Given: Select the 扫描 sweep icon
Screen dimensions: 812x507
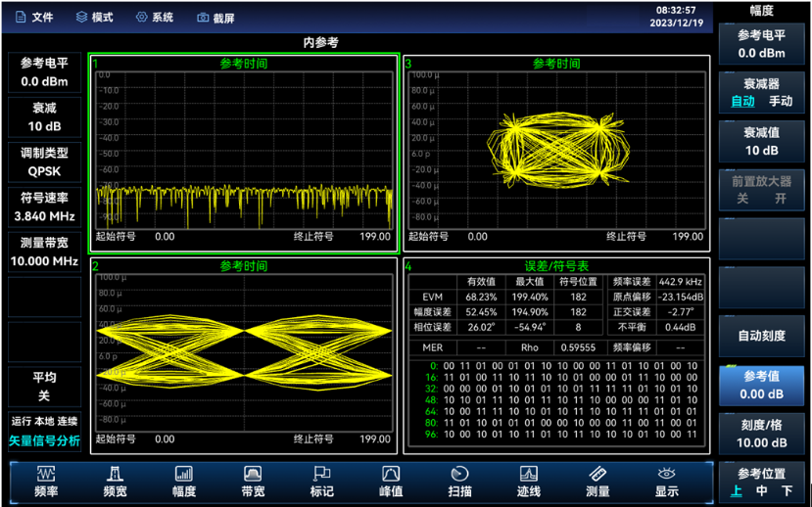Looking at the screenshot, I should tap(459, 482).
